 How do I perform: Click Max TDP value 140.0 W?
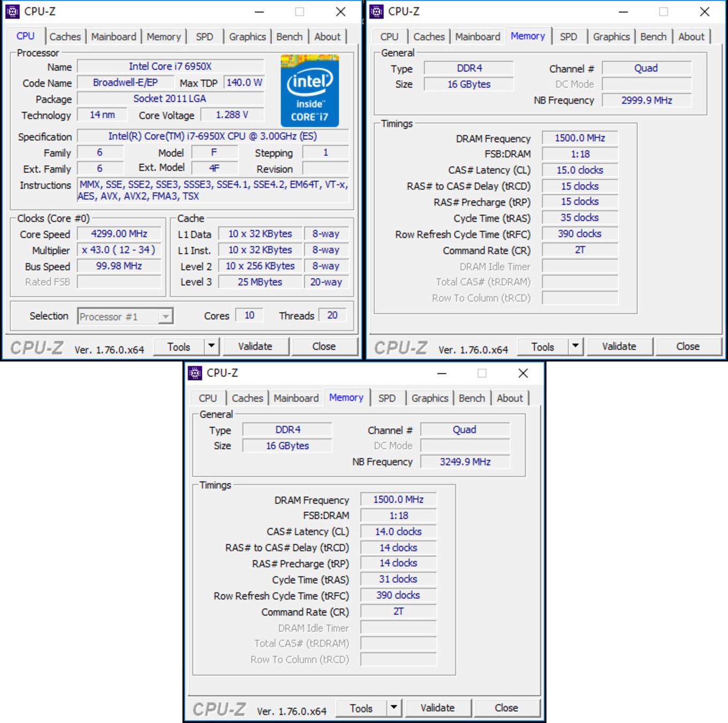[x=244, y=82]
